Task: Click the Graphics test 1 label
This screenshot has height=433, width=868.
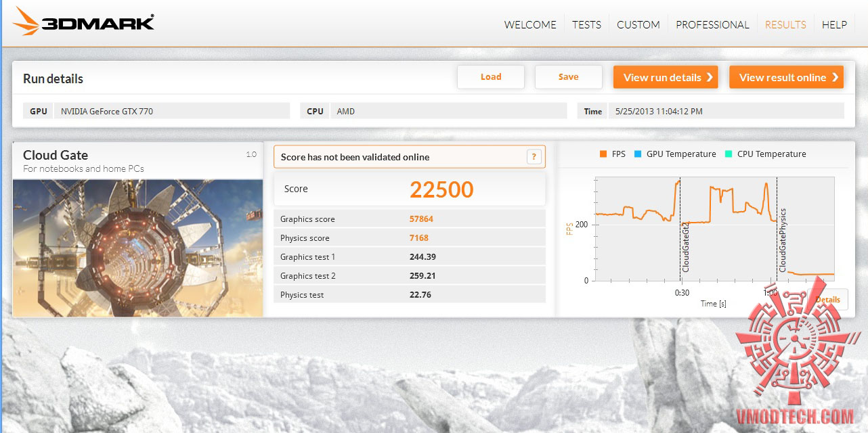Action: [x=308, y=257]
